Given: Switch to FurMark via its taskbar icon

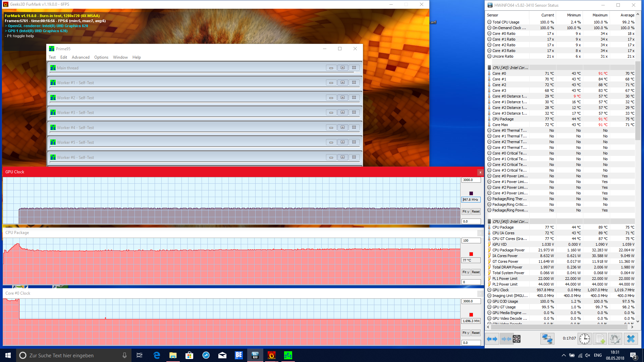Looking at the screenshot, I should coord(272,355).
